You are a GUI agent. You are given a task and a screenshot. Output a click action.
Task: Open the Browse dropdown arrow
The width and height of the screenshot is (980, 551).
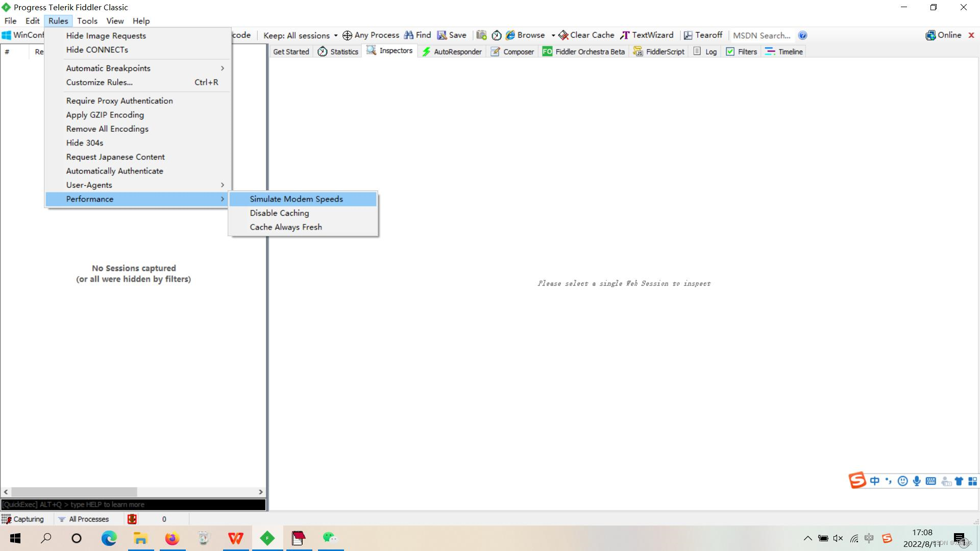click(553, 35)
